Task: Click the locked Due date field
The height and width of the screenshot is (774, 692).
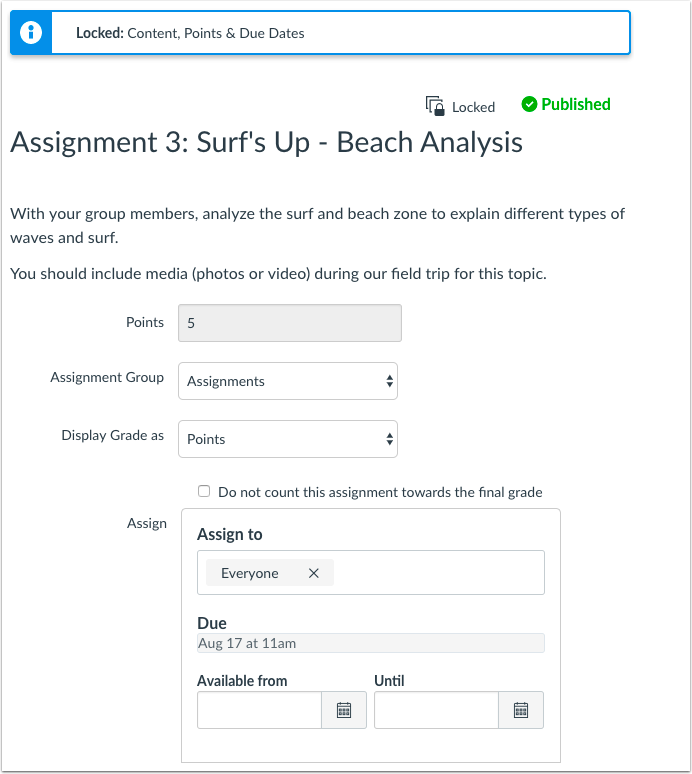Action: [371, 643]
